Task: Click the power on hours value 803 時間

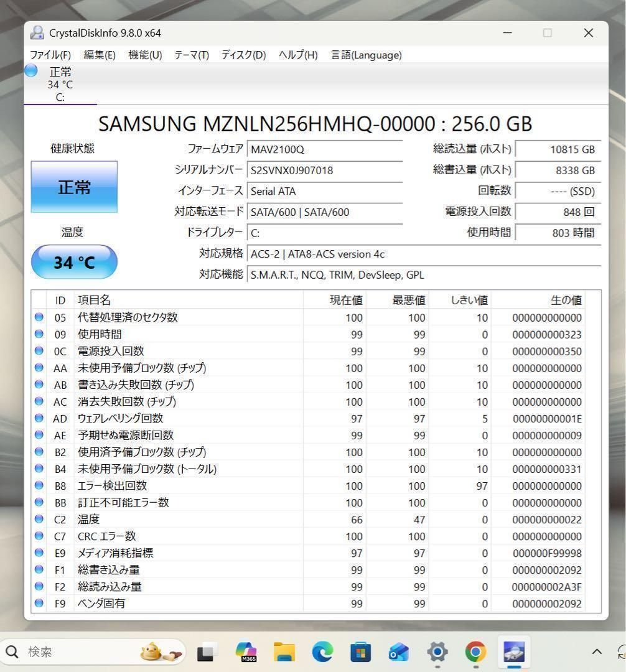Action: [x=558, y=233]
